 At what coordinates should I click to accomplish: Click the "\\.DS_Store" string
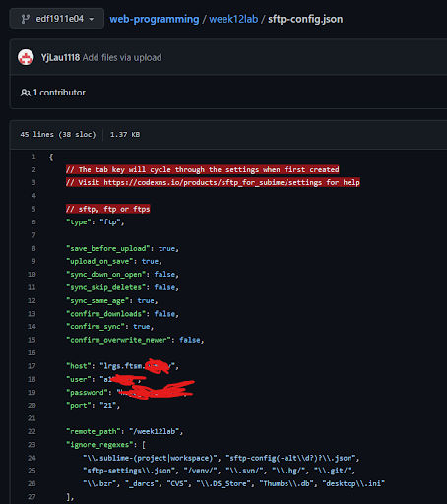click(x=223, y=483)
